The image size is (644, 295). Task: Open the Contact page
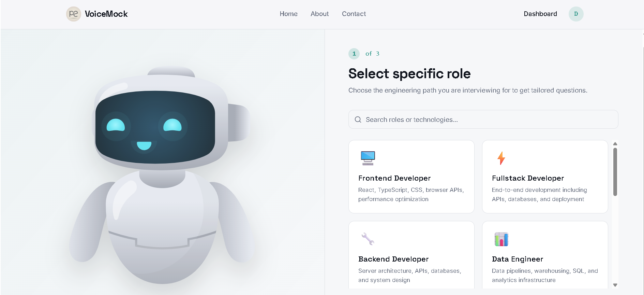pyautogui.click(x=354, y=14)
